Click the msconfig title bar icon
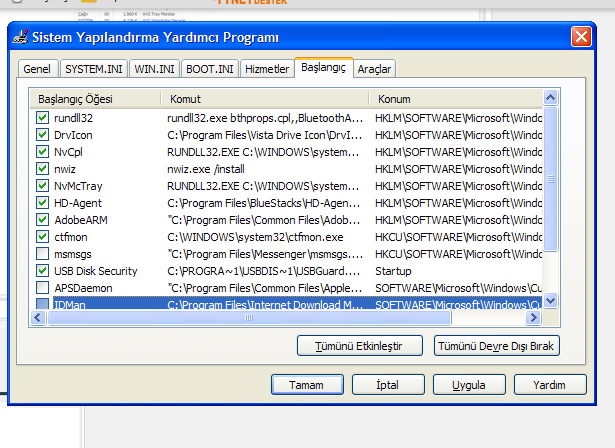This screenshot has height=448, width=615. pyautogui.click(x=21, y=36)
